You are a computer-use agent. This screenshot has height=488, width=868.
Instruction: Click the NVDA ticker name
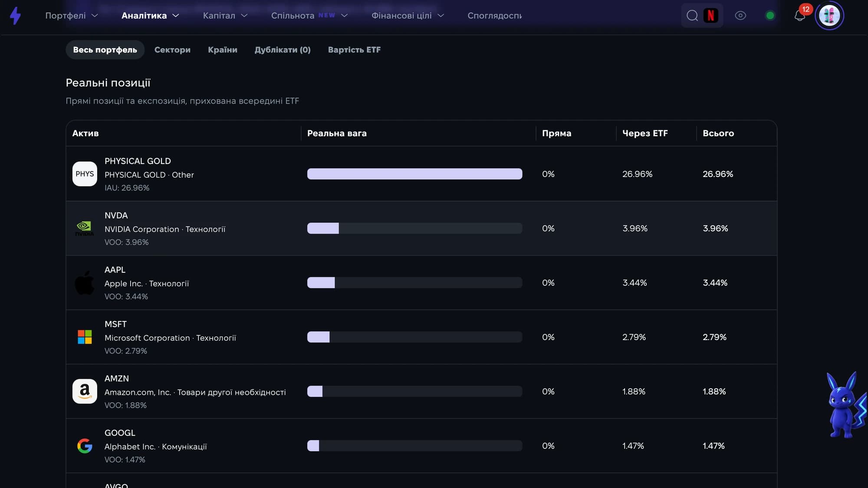tap(116, 216)
